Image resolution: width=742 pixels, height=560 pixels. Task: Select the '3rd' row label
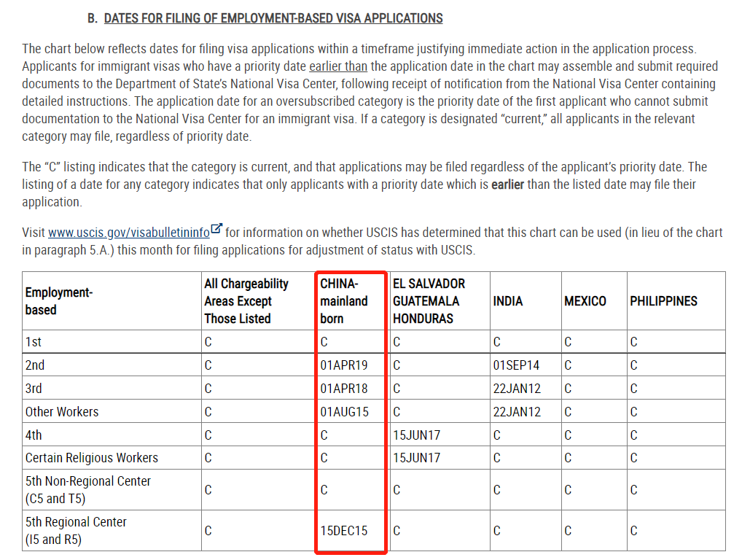tap(34, 388)
